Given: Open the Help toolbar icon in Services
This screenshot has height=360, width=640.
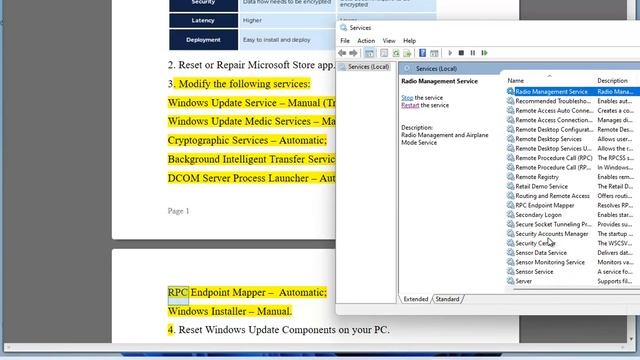Looking at the screenshot, I should [422, 53].
